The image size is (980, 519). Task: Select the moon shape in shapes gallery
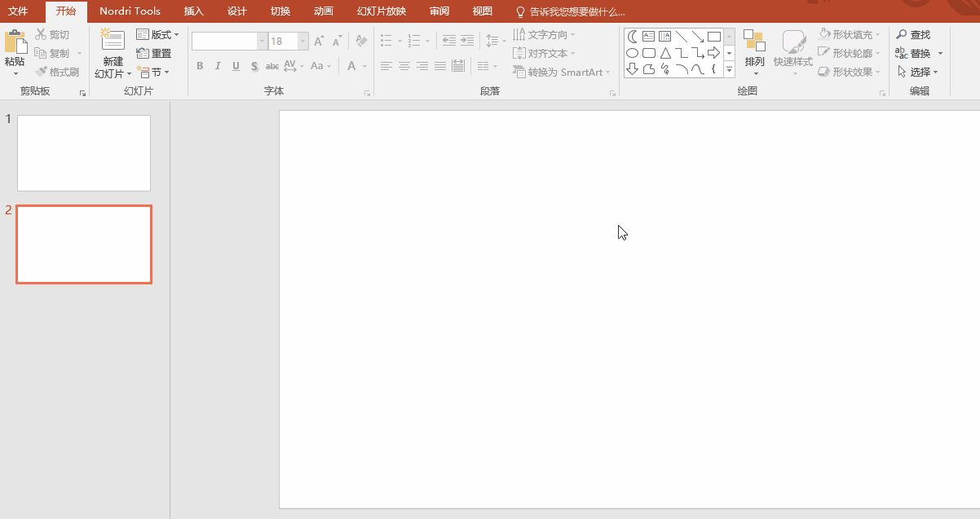[x=633, y=37]
